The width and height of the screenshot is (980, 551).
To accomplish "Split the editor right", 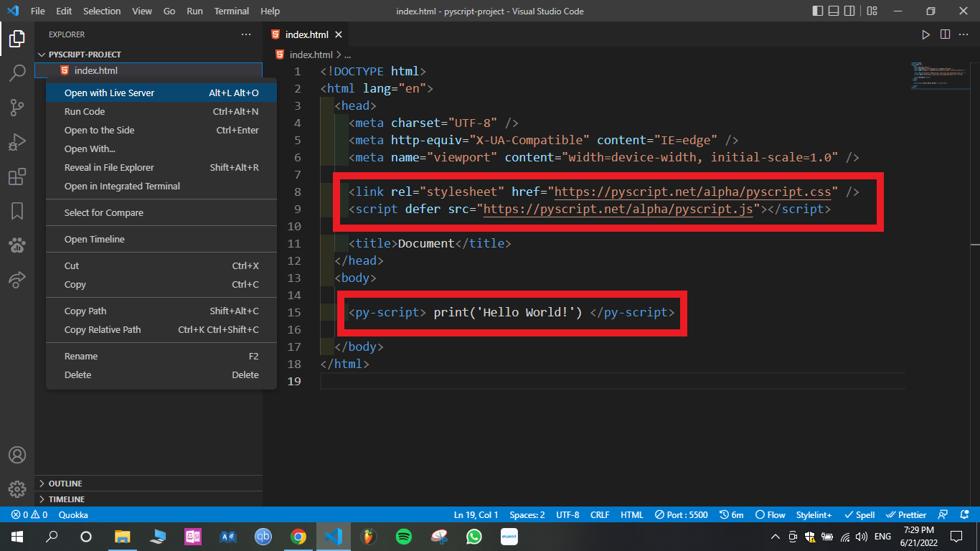I will tap(946, 34).
